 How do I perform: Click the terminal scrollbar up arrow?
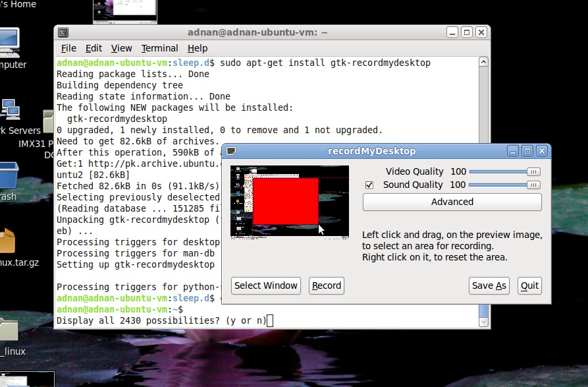point(484,62)
